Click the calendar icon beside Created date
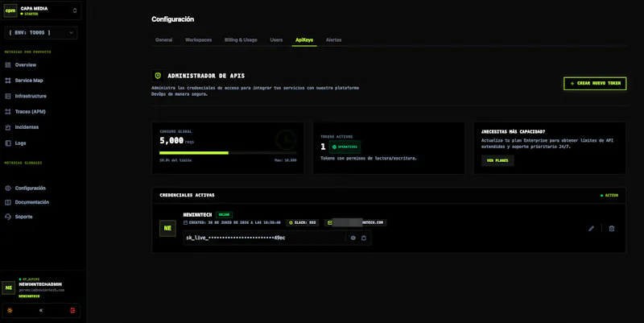Viewport: 644px width, 323px height. (185, 223)
